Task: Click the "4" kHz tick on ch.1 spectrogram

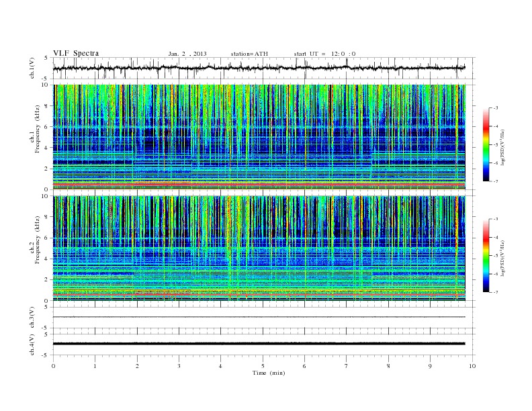Action: [x=46, y=148]
